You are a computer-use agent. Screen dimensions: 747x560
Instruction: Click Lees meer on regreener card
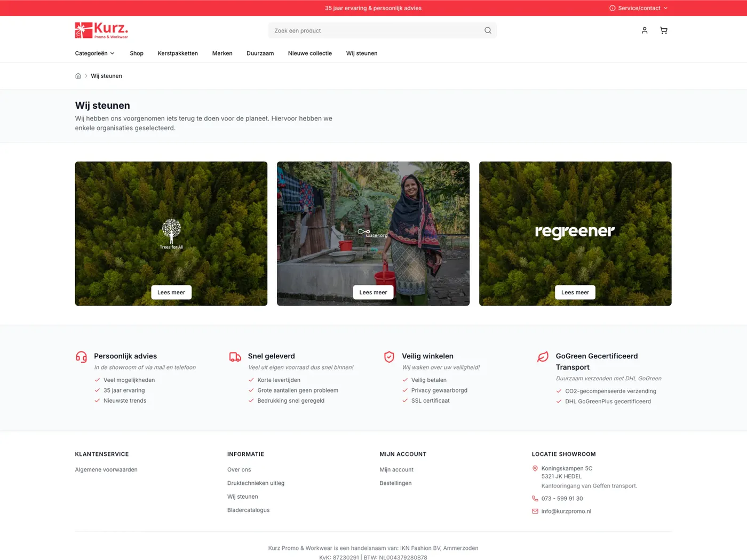click(x=575, y=292)
